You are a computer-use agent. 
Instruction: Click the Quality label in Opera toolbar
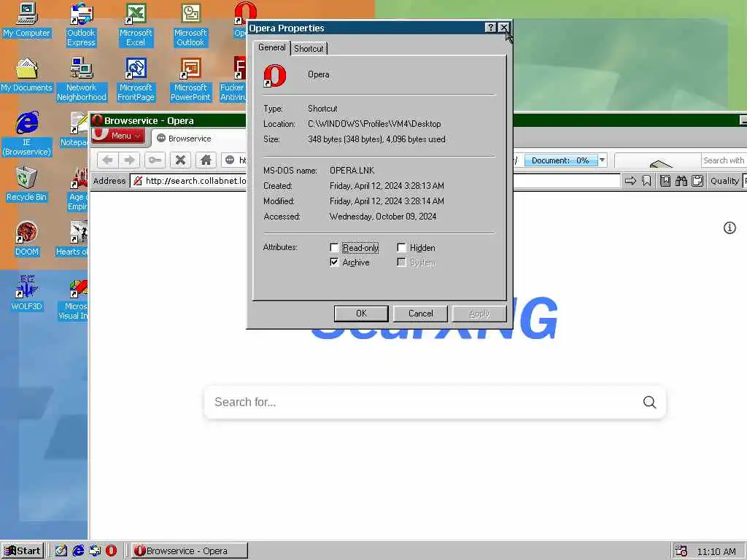pyautogui.click(x=724, y=181)
